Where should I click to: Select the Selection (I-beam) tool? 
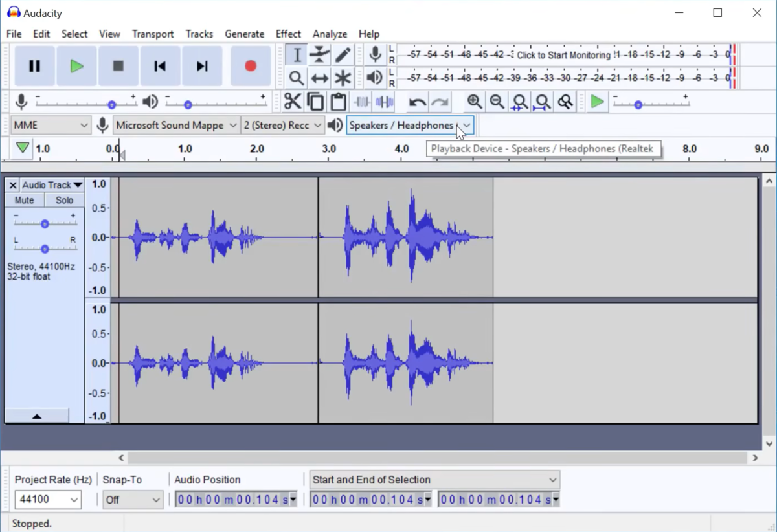point(297,55)
